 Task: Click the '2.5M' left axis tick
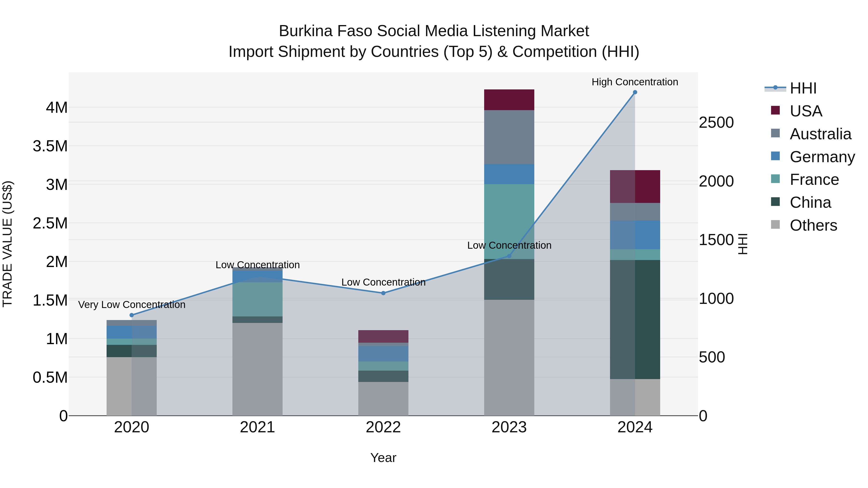[x=50, y=223]
